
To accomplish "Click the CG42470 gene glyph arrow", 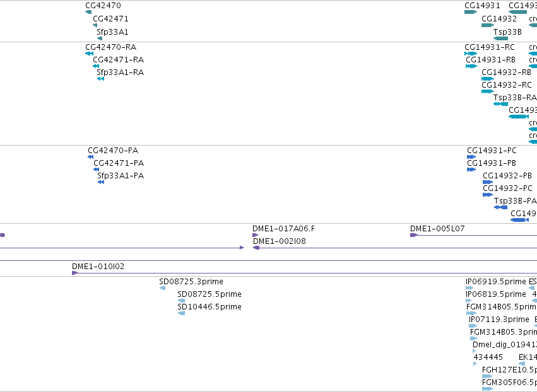I will click(88, 12).
